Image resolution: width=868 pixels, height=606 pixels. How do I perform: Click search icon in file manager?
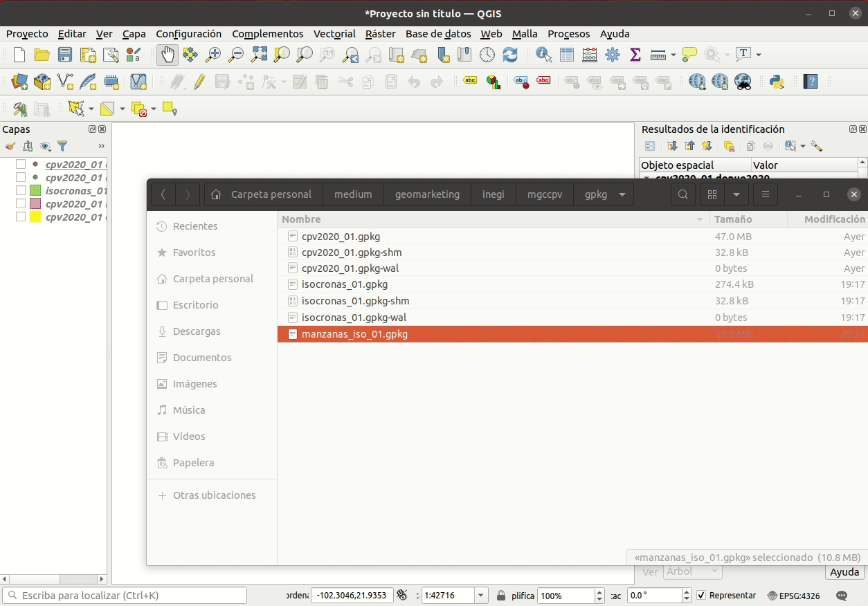coord(683,194)
